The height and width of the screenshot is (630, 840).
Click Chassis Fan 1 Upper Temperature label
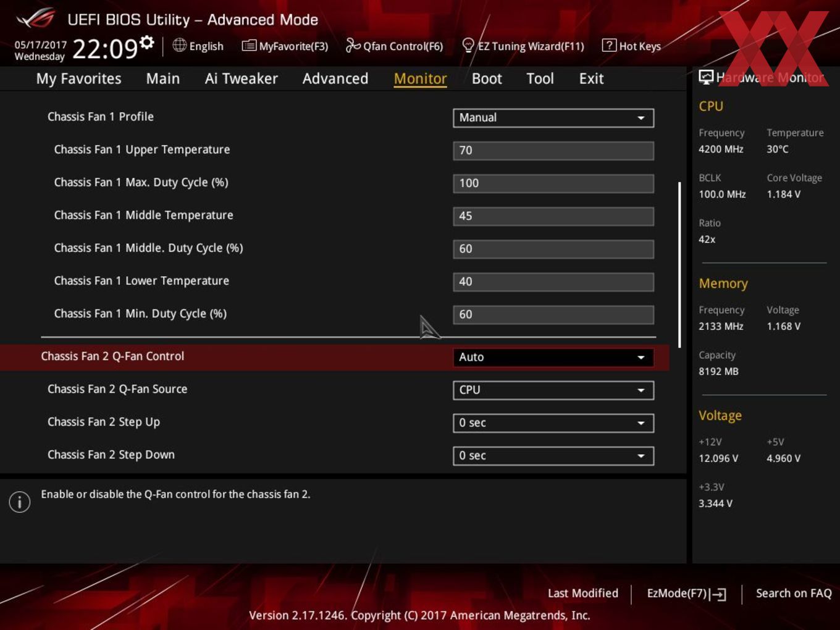coord(142,149)
